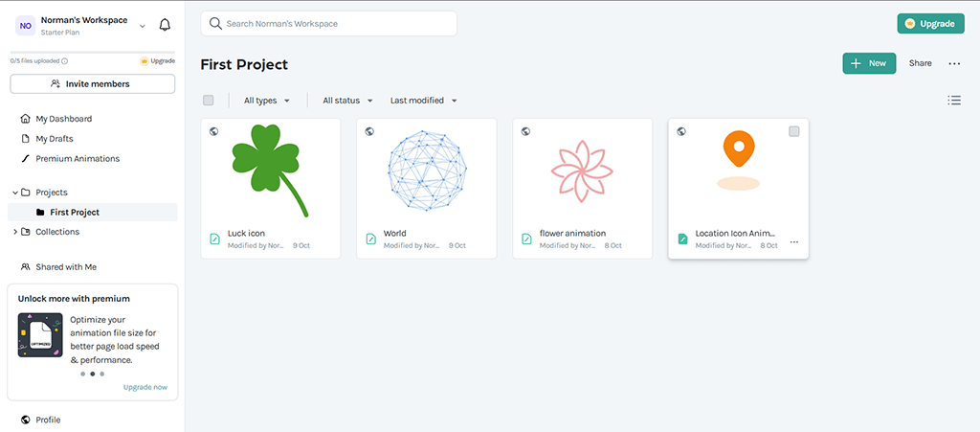Click the Invite members button

coord(92,84)
